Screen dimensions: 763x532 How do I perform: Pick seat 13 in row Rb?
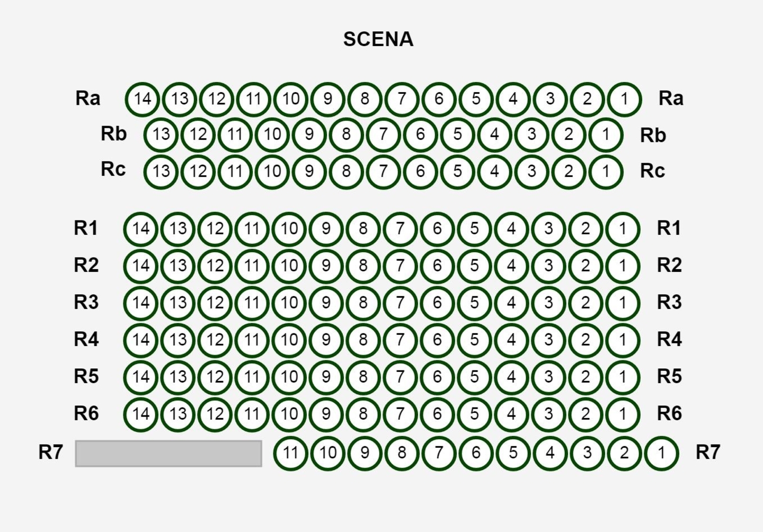pos(161,135)
